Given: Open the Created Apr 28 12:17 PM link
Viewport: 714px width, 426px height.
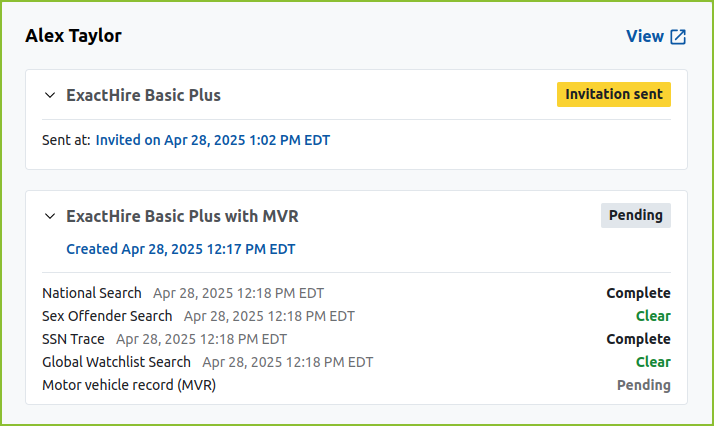Looking at the screenshot, I should (x=180, y=249).
